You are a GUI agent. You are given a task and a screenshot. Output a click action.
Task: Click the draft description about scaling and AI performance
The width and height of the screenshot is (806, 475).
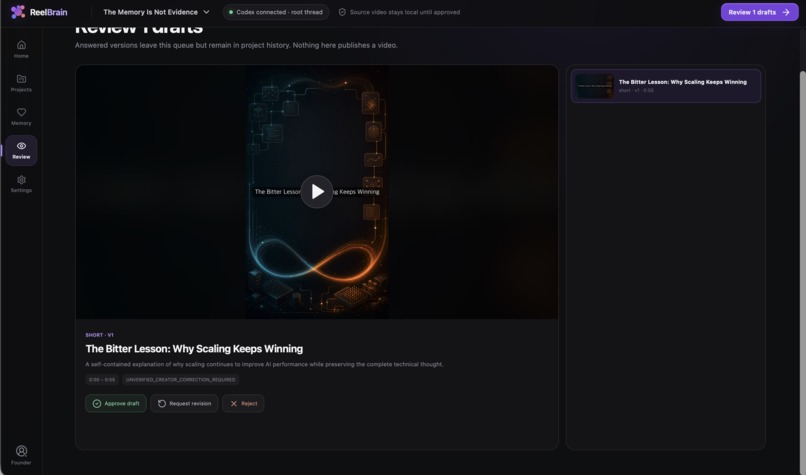point(264,364)
